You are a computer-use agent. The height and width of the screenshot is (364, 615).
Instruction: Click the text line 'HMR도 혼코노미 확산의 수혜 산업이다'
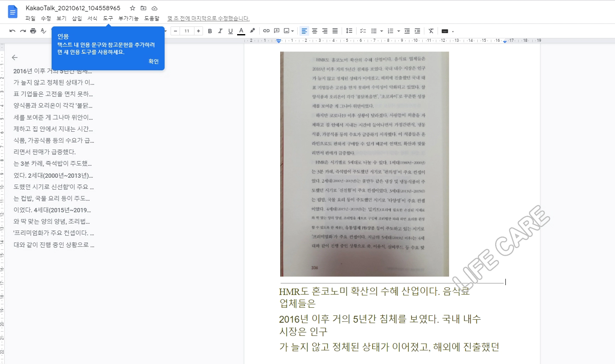359,292
